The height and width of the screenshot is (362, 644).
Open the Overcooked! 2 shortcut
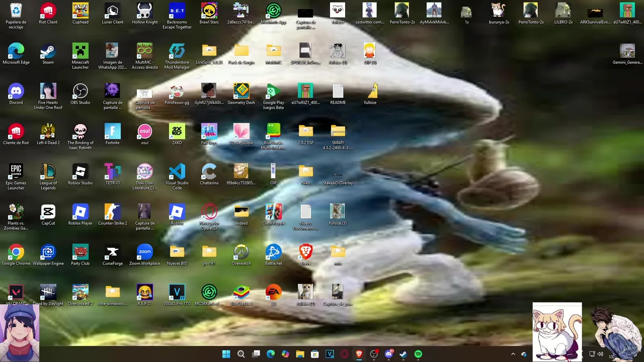click(80, 295)
